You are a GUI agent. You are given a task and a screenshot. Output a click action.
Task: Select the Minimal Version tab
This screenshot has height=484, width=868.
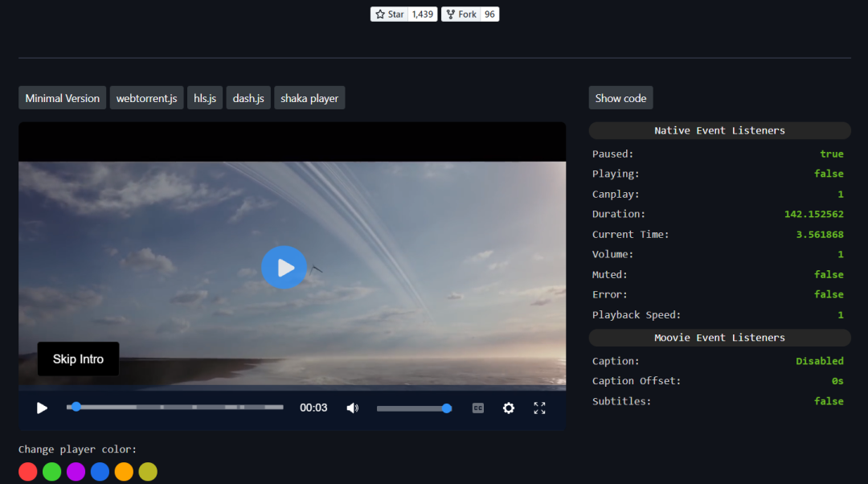coord(63,98)
